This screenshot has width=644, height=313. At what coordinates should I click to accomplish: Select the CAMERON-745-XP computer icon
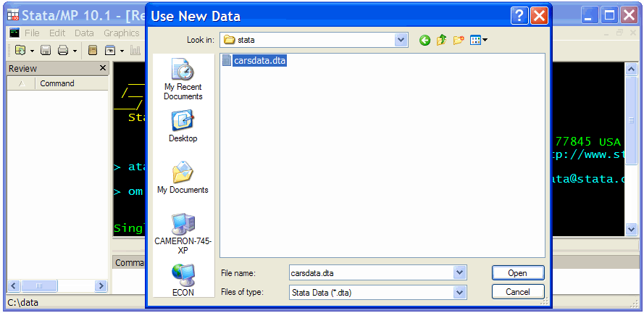183,230
